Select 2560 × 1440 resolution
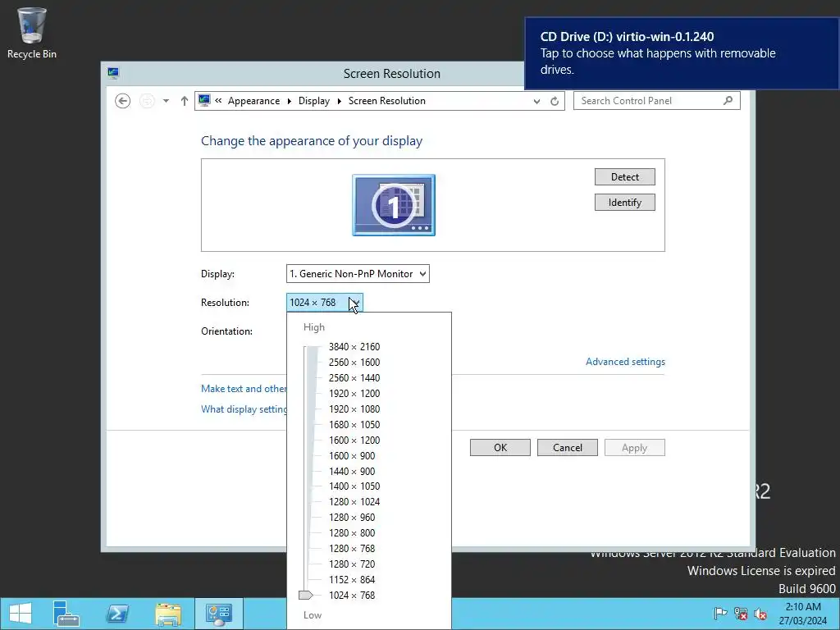The width and height of the screenshot is (840, 630). (354, 377)
